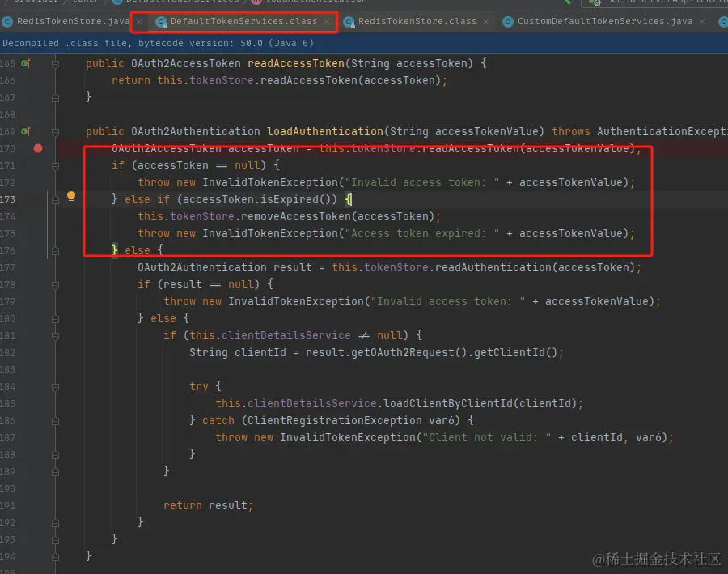Viewport: 728px width, 574px height.
Task: Click the line number 173 in gutter
Action: pyautogui.click(x=7, y=199)
